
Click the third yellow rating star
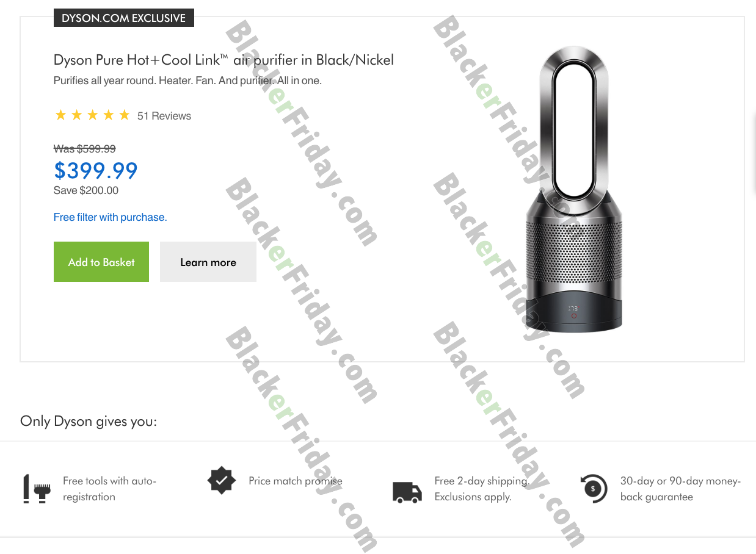pyautogui.click(x=92, y=115)
